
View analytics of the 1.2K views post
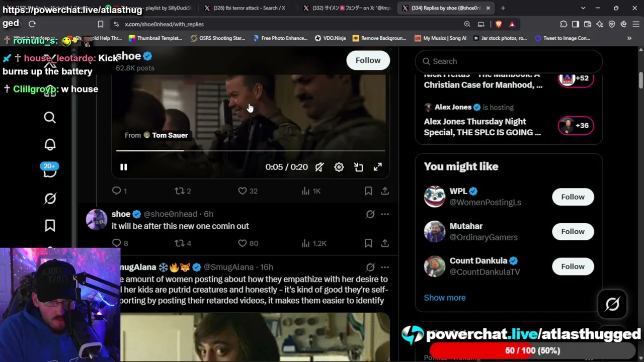click(314, 243)
